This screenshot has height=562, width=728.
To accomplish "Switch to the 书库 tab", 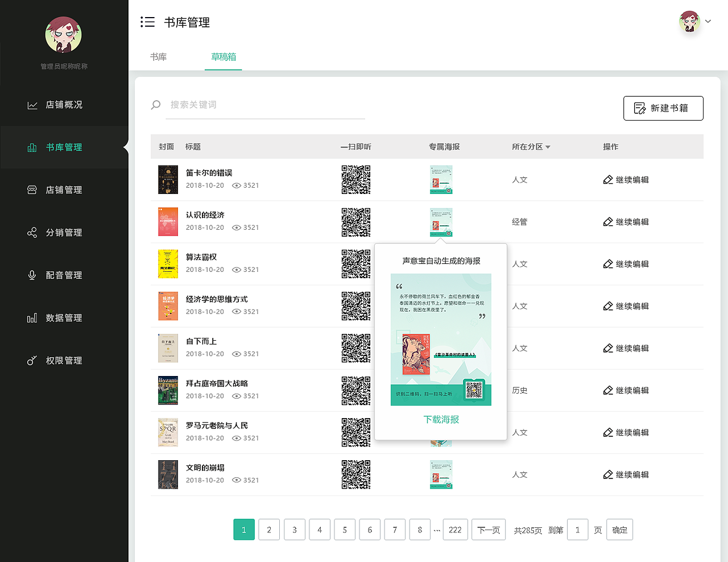I will pyautogui.click(x=159, y=57).
